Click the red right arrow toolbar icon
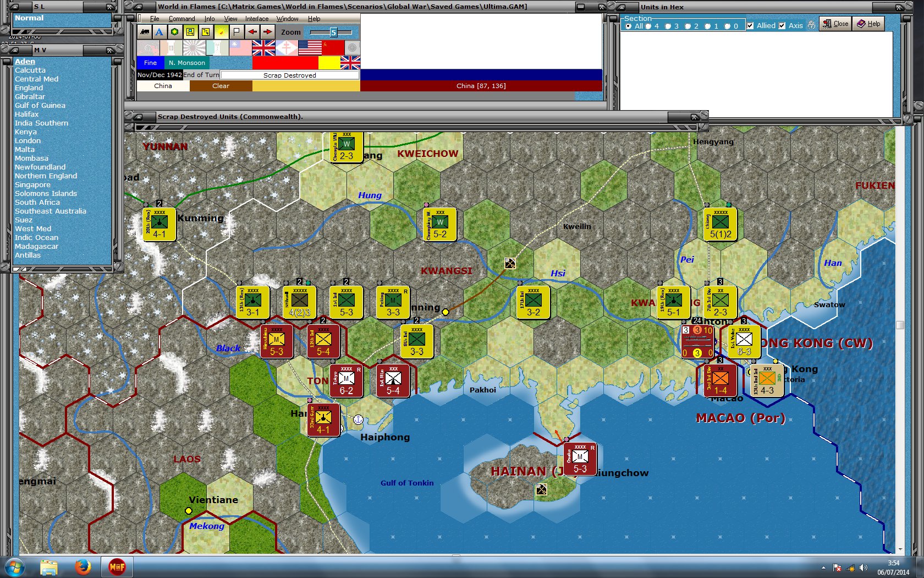 pos(267,32)
